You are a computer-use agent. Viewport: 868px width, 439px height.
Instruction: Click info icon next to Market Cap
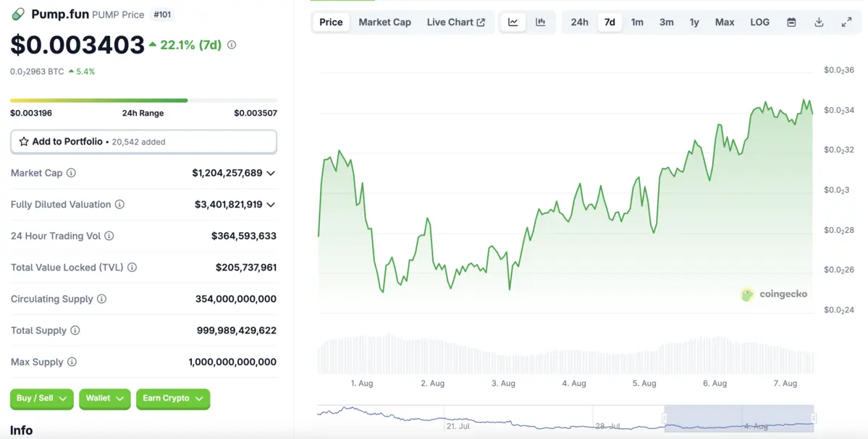71,174
